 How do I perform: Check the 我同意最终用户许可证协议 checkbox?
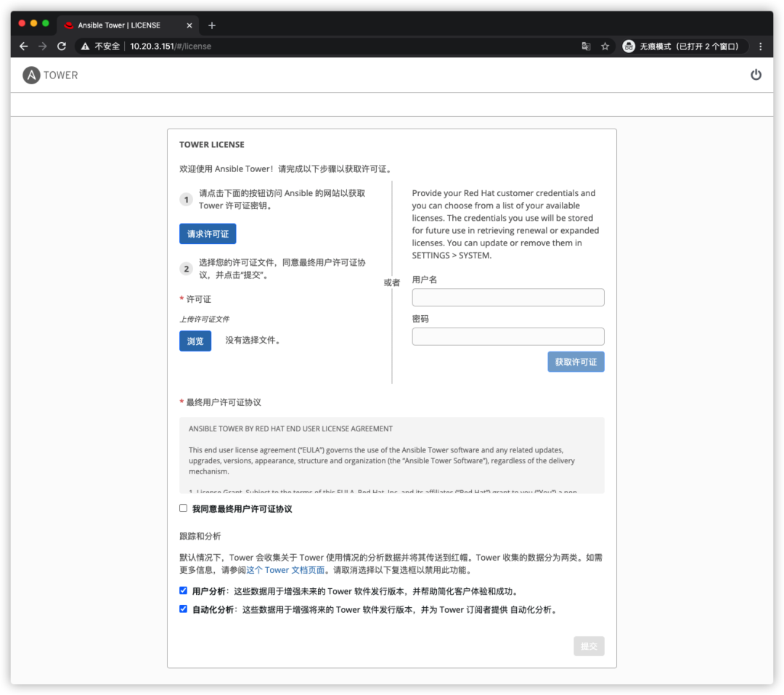(183, 508)
